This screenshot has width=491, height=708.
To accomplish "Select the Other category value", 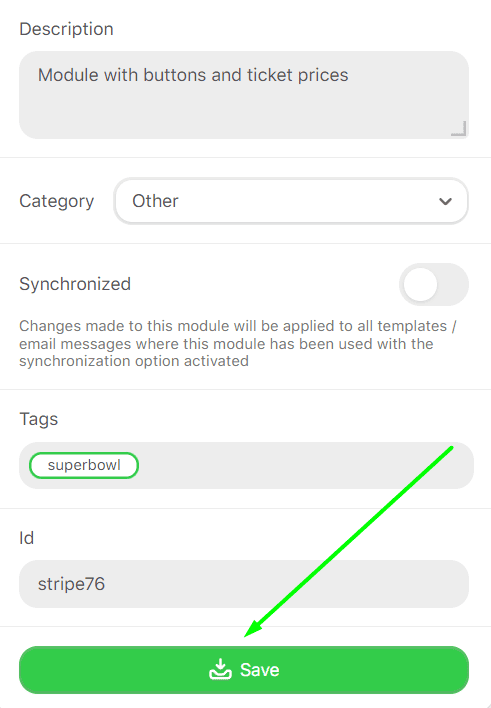I will (155, 201).
